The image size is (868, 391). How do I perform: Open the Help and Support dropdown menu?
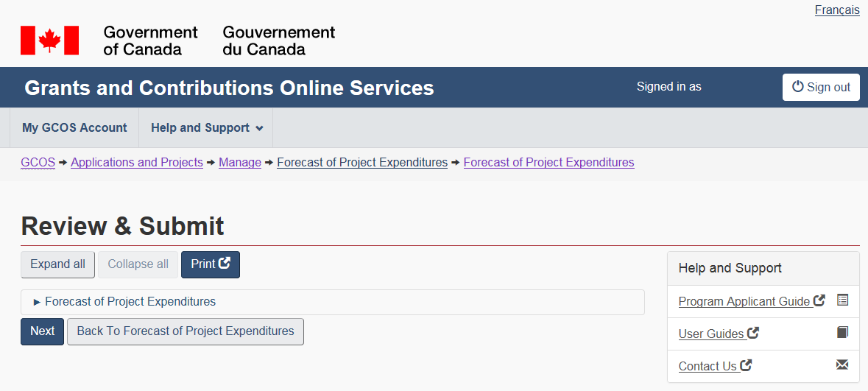click(206, 128)
